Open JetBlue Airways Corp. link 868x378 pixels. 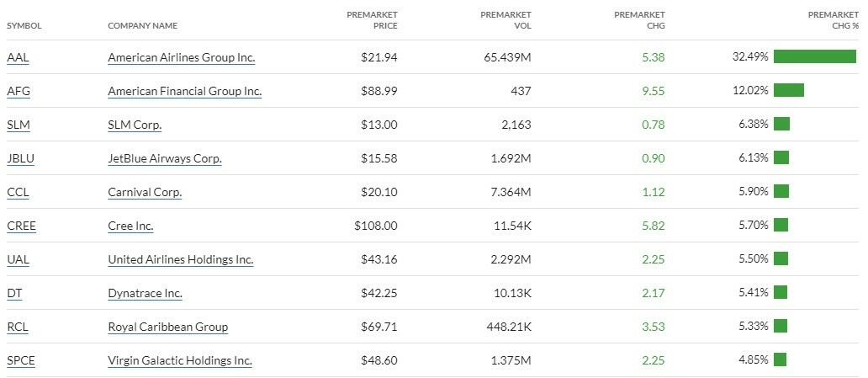(165, 158)
